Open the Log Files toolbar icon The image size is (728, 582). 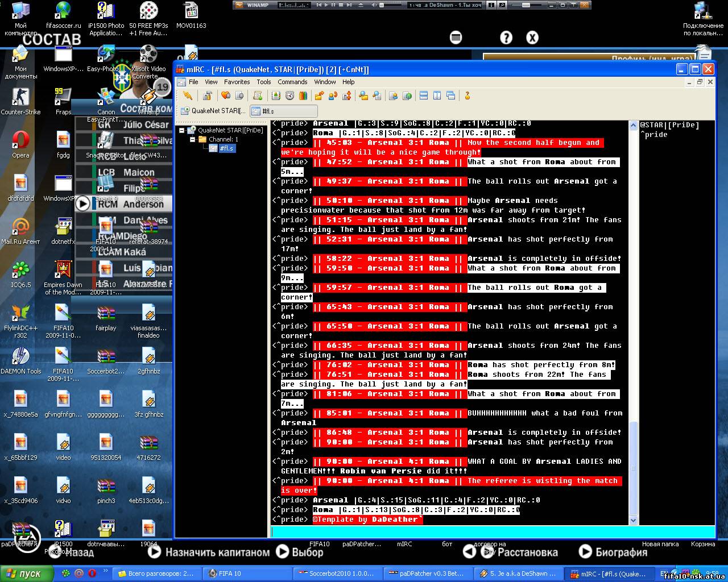click(377, 95)
